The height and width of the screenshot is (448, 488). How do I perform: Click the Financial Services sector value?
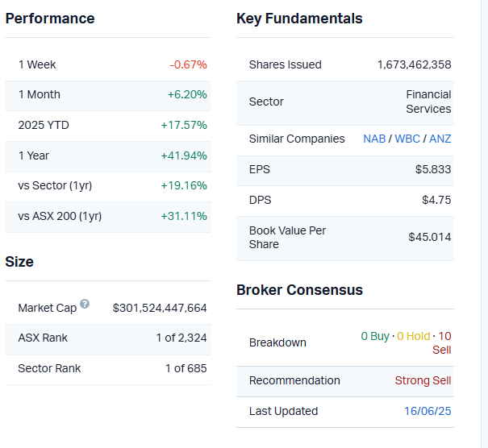coord(428,102)
